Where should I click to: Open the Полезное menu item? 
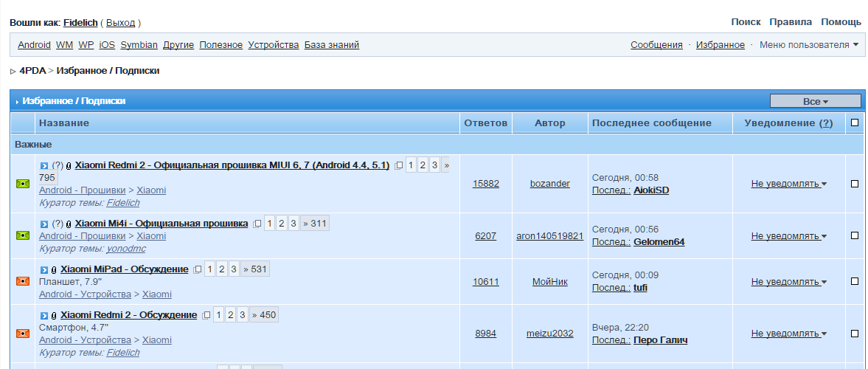(221, 45)
